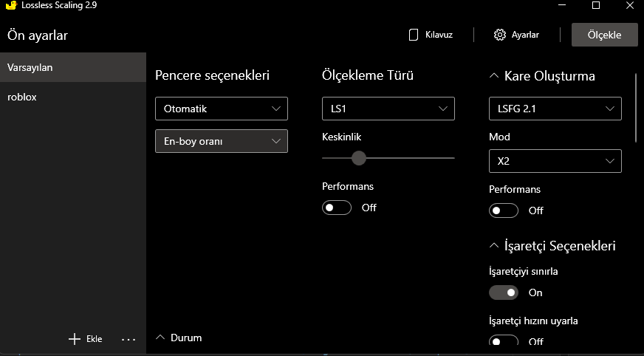Select the roblox profile
Viewport: 644px width, 356px height.
pos(72,97)
